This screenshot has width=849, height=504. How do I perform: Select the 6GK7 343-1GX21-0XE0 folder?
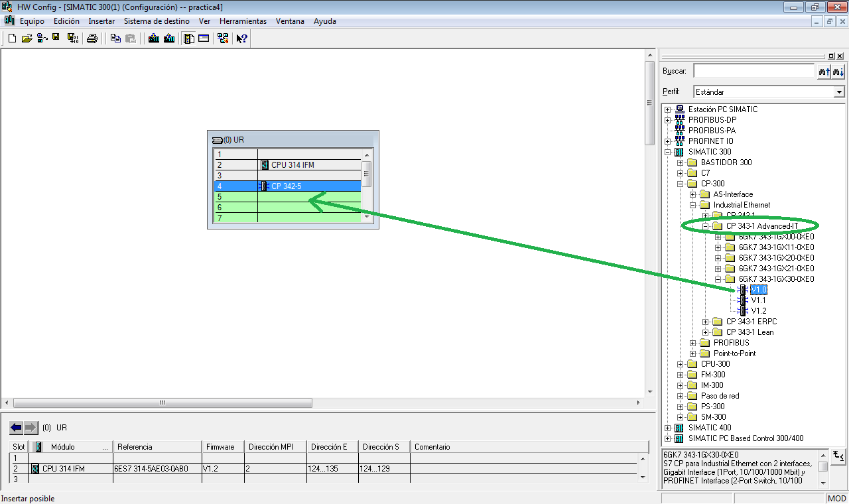point(776,269)
